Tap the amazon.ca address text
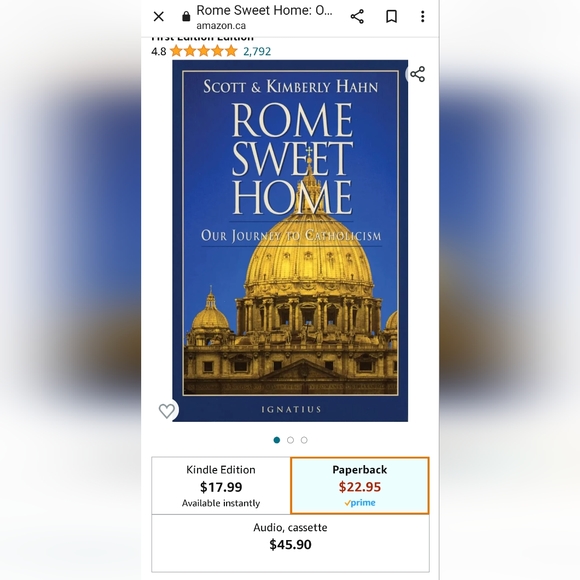Image resolution: width=580 pixels, height=580 pixels. pos(221,26)
